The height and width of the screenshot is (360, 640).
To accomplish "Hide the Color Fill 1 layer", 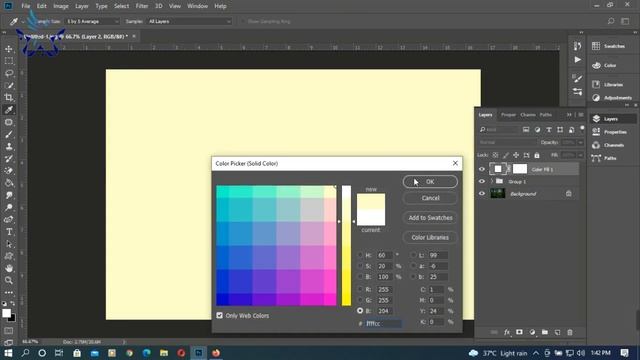I will [x=482, y=169].
